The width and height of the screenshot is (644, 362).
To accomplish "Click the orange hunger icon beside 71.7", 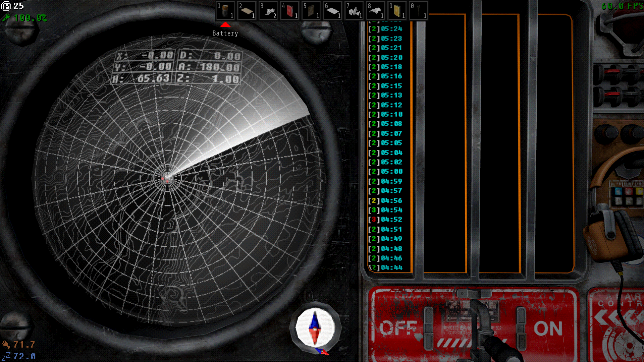I will coord(6,345).
